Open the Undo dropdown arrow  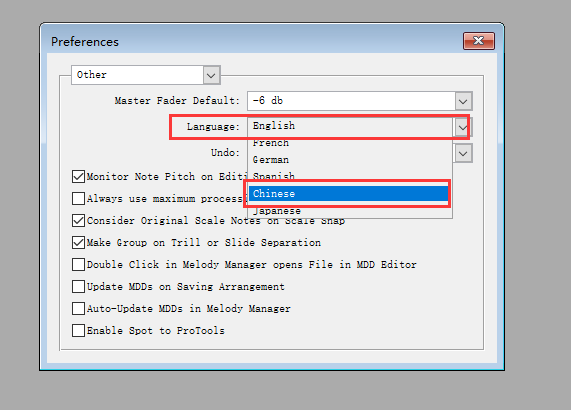click(x=463, y=153)
